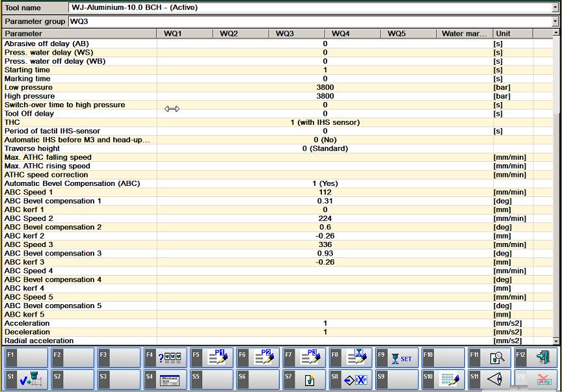Select ABC Bevel compensation 3 value 0.93

[325, 254]
